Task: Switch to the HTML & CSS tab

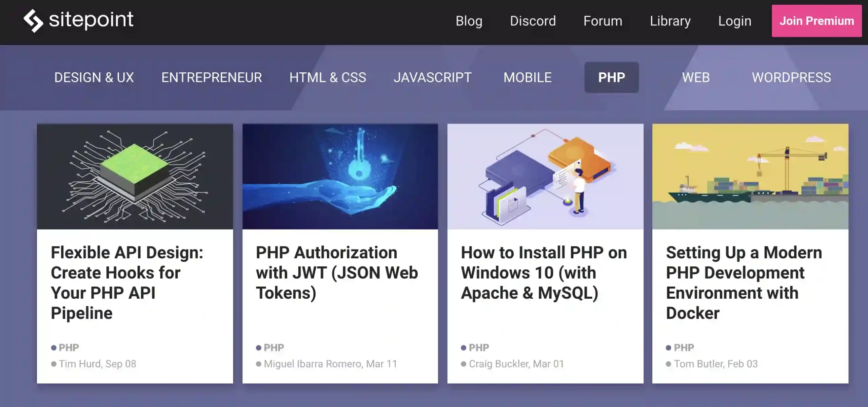Action: click(328, 77)
